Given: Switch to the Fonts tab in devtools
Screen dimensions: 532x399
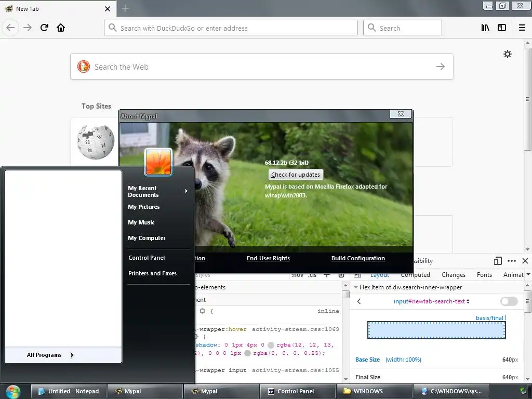Looking at the screenshot, I should tap(484, 275).
